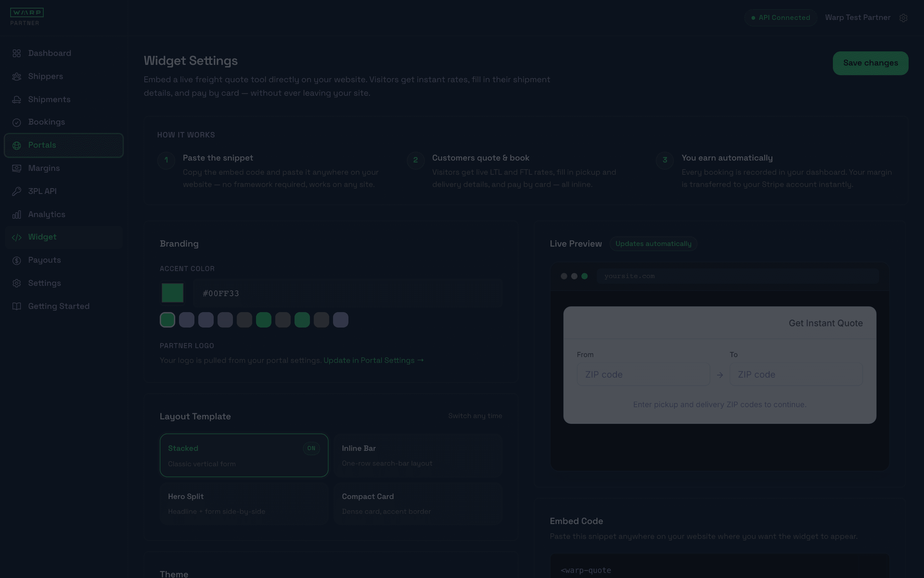Viewport: 924px width, 578px height.
Task: Follow Update in Portal Settings link
Action: point(373,361)
